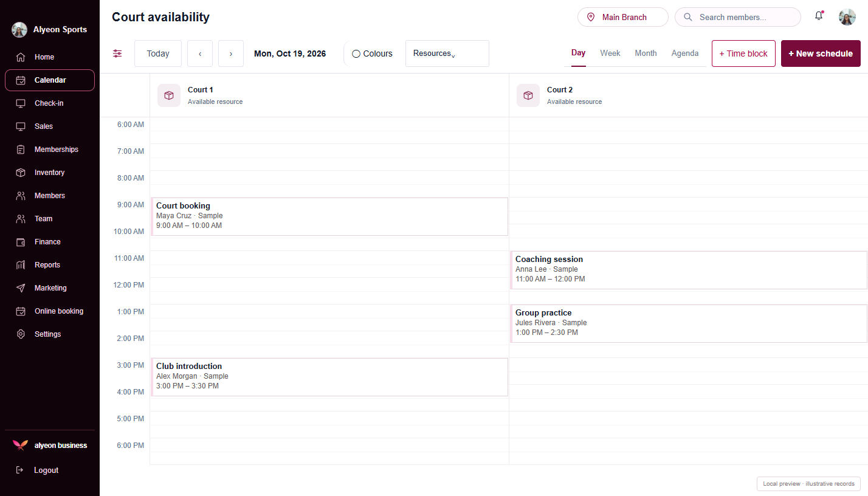This screenshot has width=868, height=496.
Task: Click the Court 2 resource box icon
Action: 528,95
